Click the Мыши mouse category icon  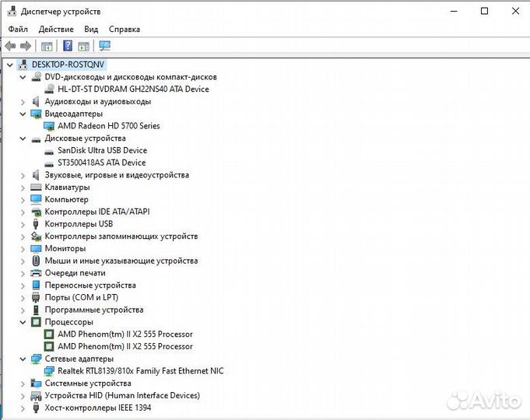coord(36,261)
